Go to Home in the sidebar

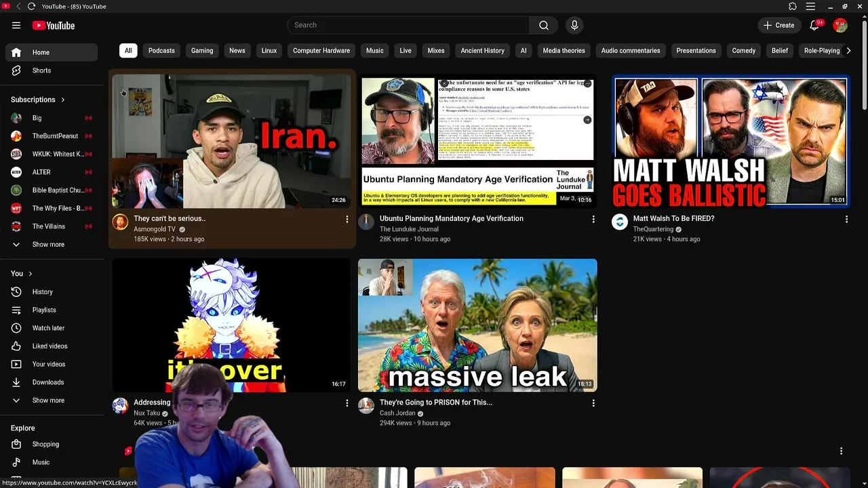pyautogui.click(x=52, y=52)
